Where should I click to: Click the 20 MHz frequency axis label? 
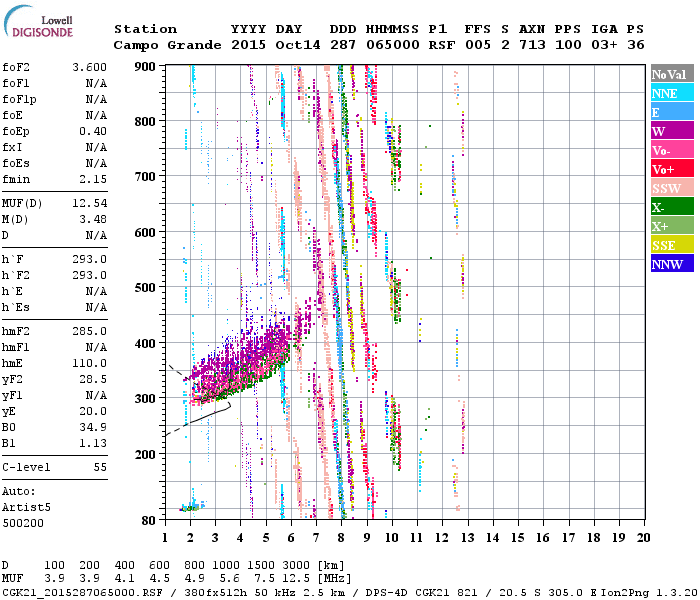pyautogui.click(x=643, y=538)
